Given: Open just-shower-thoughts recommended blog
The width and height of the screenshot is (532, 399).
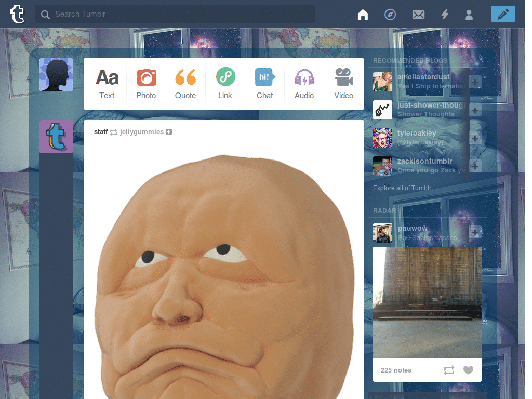Looking at the screenshot, I should tap(431, 105).
